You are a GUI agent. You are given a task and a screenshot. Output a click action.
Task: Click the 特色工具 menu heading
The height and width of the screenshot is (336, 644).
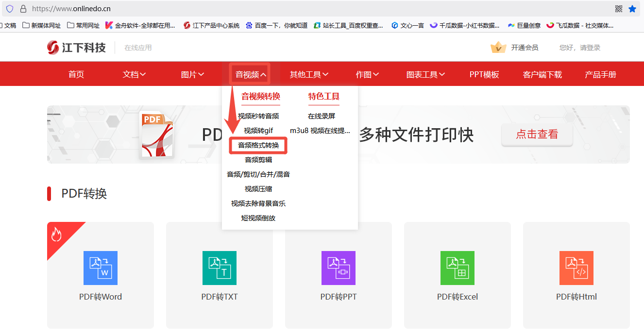(324, 97)
